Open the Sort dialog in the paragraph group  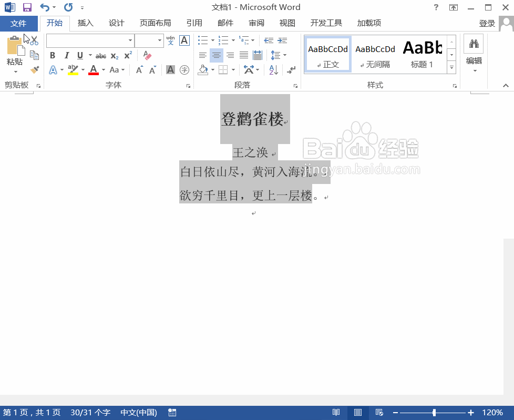273,70
